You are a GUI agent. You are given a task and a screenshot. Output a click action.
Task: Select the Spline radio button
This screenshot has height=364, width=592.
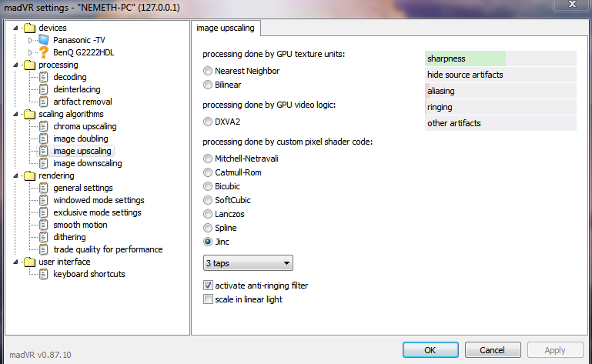(x=208, y=228)
